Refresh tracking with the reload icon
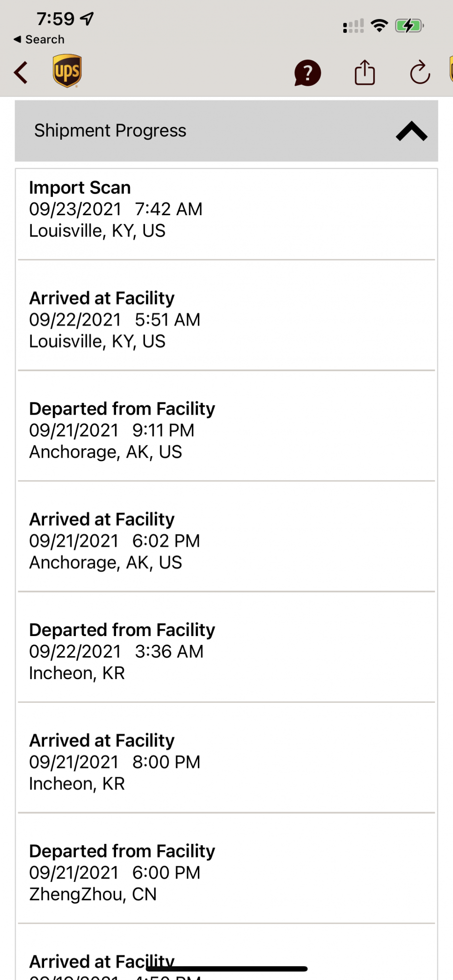This screenshot has height=980, width=453. click(x=420, y=73)
